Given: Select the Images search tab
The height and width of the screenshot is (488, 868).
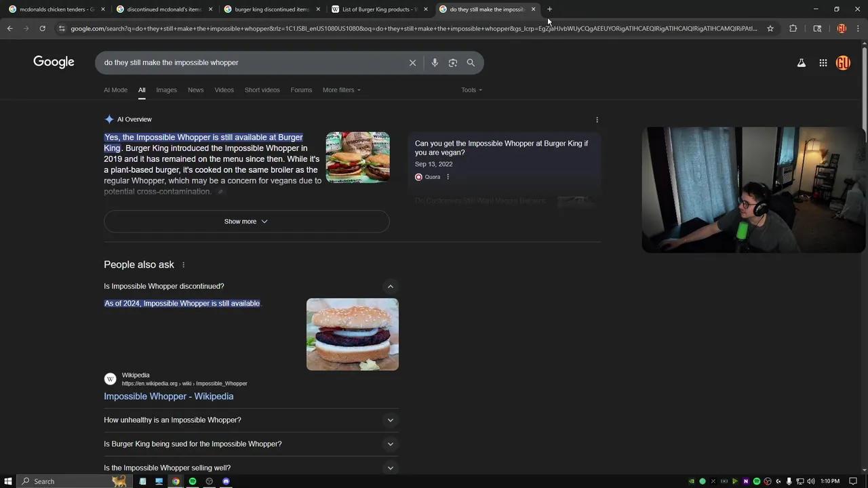Looking at the screenshot, I should [x=166, y=89].
